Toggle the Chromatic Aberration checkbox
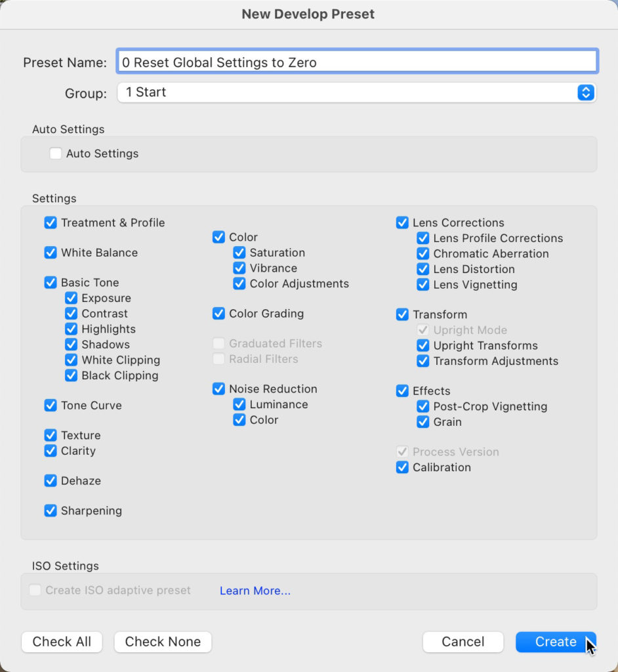This screenshot has width=618, height=672. [422, 254]
